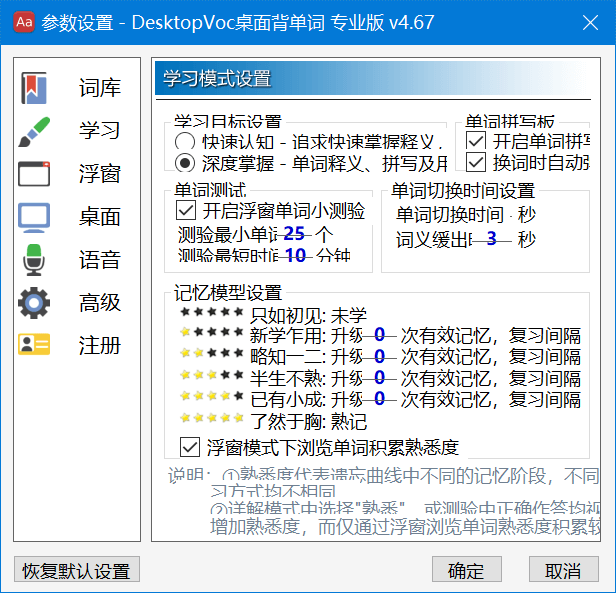The height and width of the screenshot is (593, 616).
Task: Switch to the 注册 tab label
Action: click(x=100, y=345)
